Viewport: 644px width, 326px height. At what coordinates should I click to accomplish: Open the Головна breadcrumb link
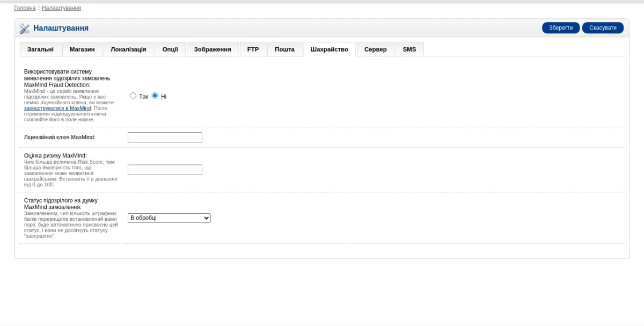tap(25, 8)
